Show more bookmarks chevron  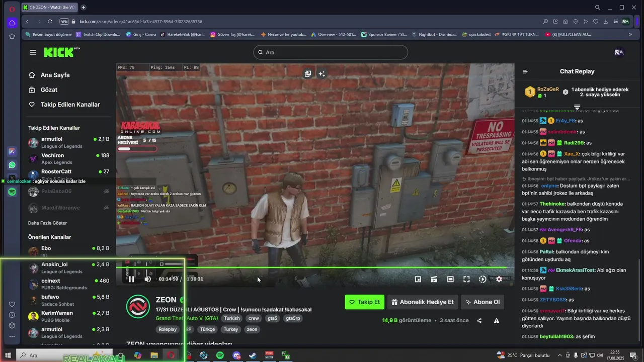point(630,34)
